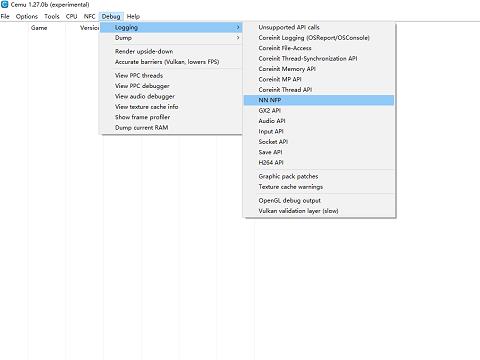Image resolution: width=480 pixels, height=360 pixels.
Task: Enable Coreinit Memory API logging
Action: pyautogui.click(x=319, y=69)
